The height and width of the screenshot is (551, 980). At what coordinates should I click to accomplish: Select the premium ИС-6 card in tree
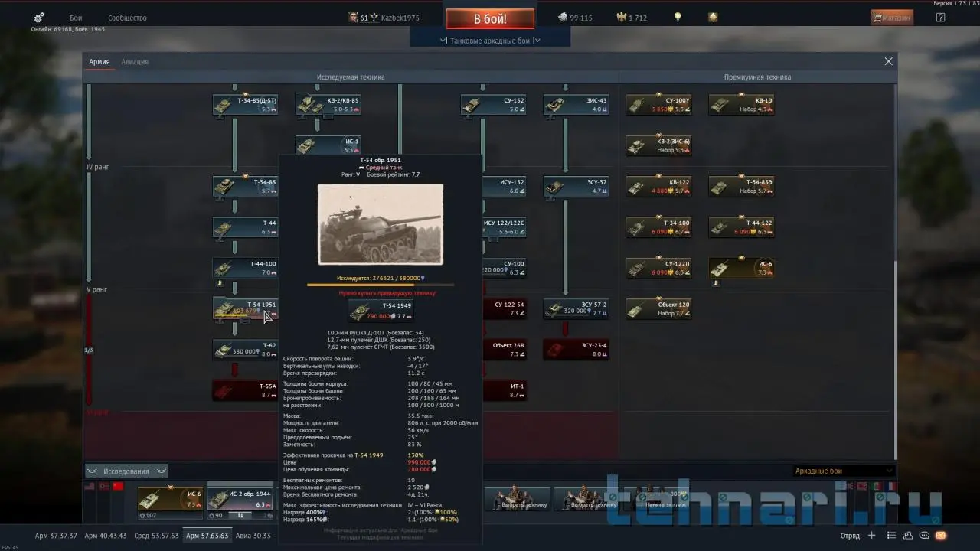[741, 268]
